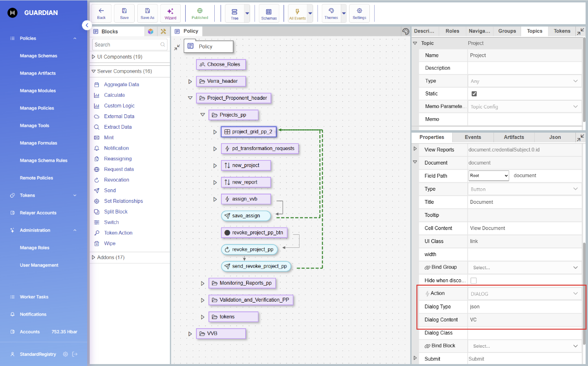
Task: Check the Hide when discontinued checkbox
Action: 474,280
